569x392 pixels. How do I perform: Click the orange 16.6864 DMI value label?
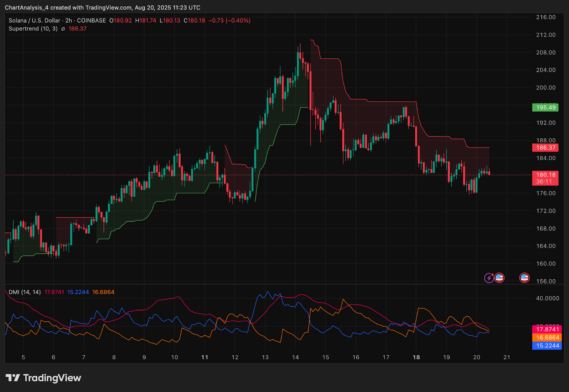(x=547, y=338)
